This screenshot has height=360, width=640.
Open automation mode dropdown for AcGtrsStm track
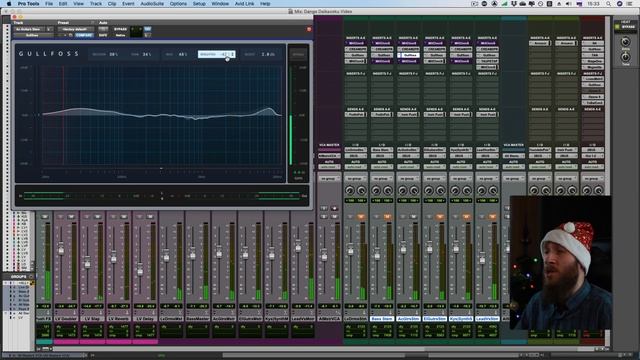[408, 167]
